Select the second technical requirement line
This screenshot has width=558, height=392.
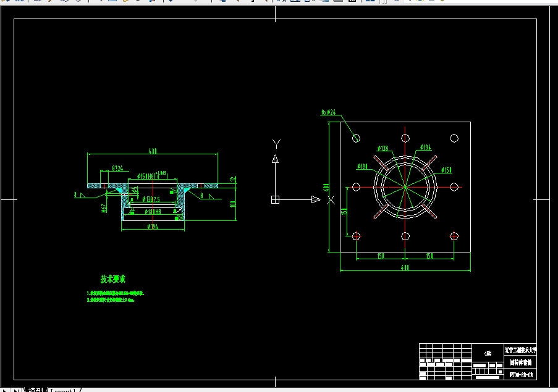tap(111, 299)
